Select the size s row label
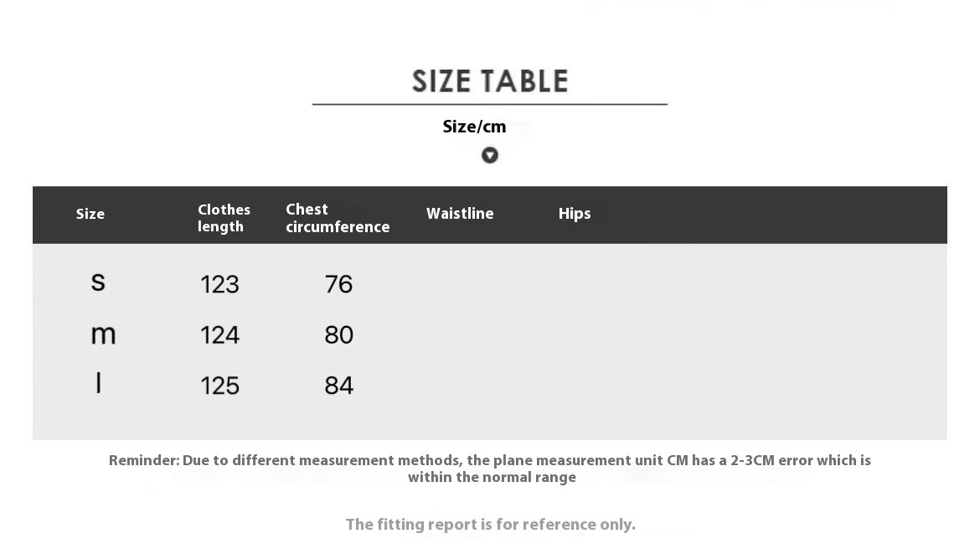The image size is (980, 544). (x=98, y=282)
